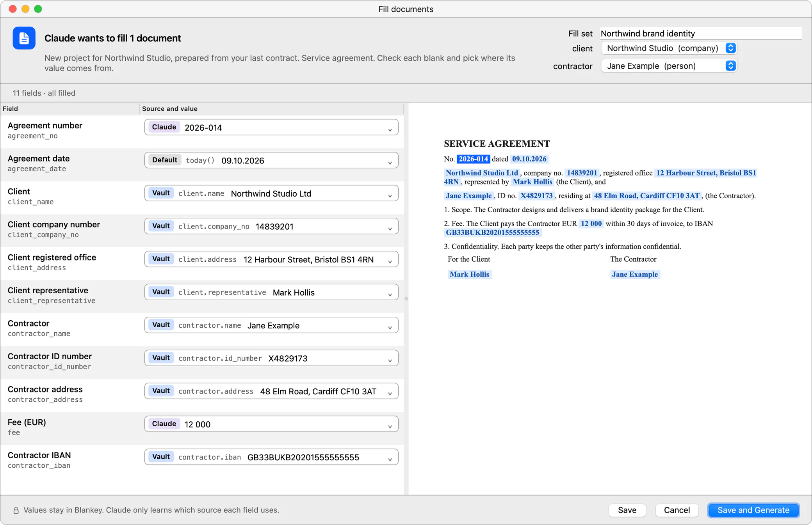Click X4829173 ID in document preview

tap(536, 196)
